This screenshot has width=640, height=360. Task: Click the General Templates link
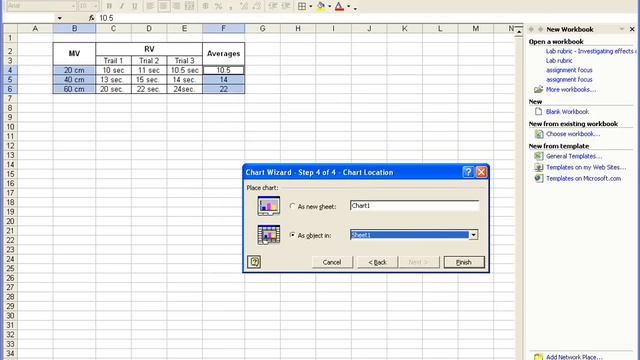(x=574, y=156)
